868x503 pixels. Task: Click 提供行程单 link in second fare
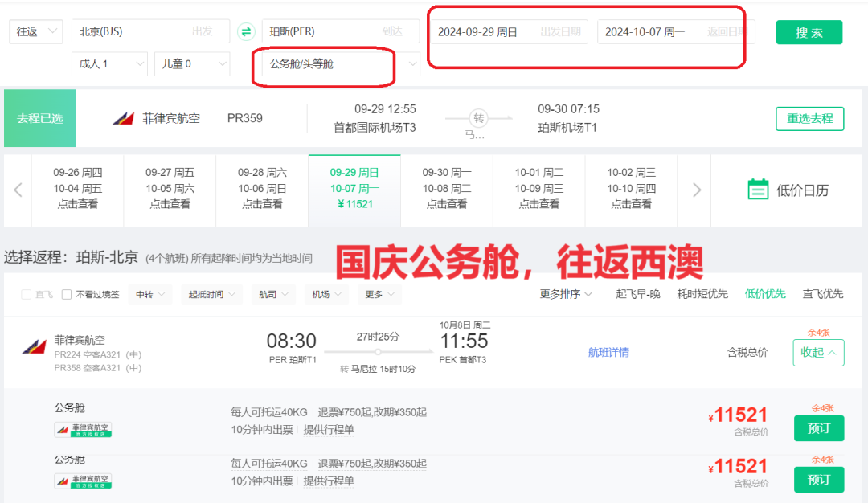click(329, 481)
